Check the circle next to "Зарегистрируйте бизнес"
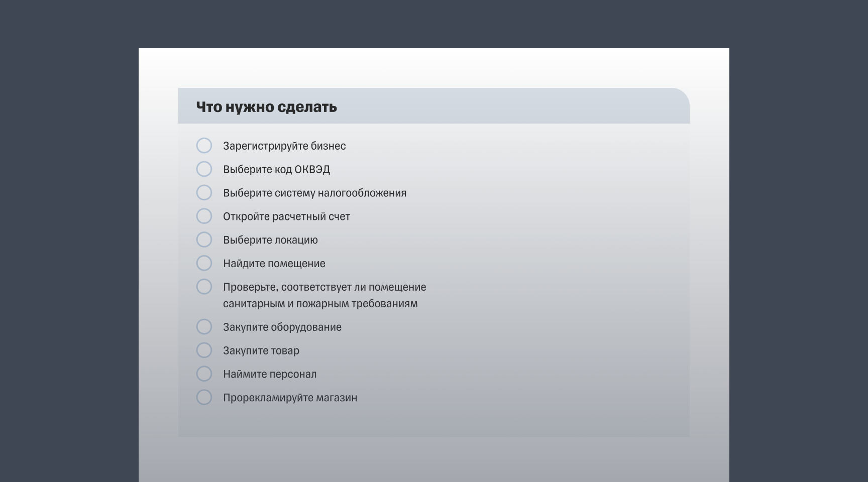The height and width of the screenshot is (482, 868). (204, 146)
